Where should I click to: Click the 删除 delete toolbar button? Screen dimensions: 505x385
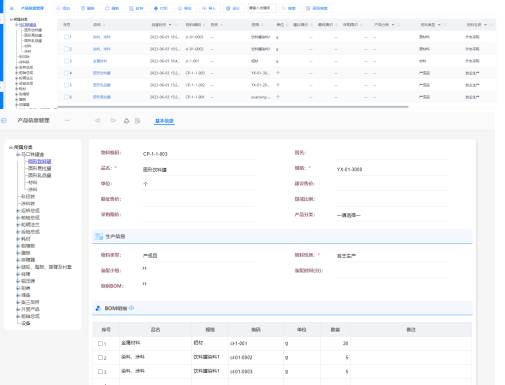(88, 8)
